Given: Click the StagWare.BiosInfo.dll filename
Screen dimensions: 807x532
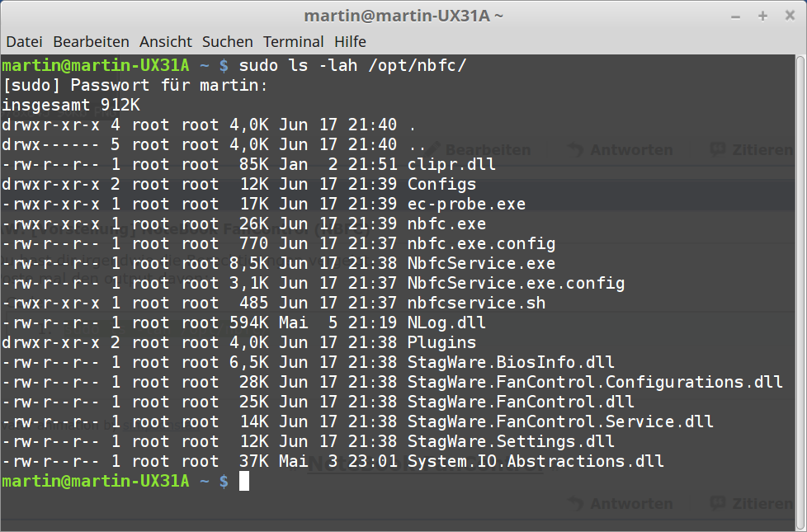Looking at the screenshot, I should 511,362.
